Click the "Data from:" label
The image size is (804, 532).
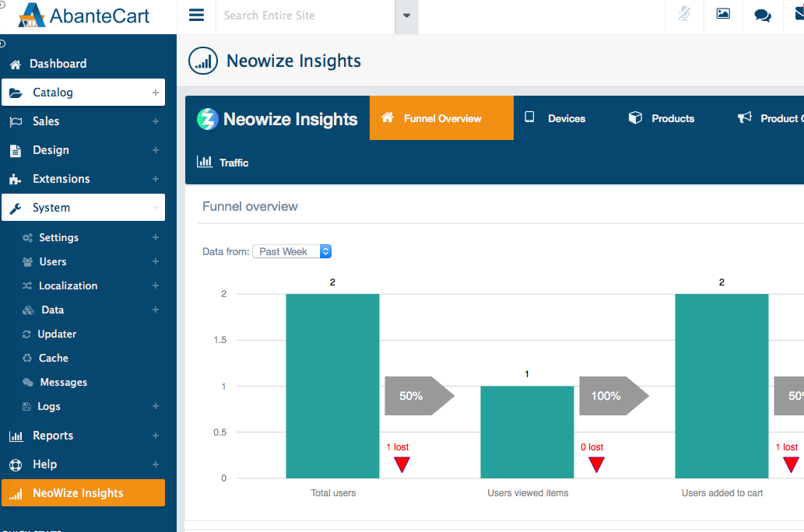[x=226, y=252]
